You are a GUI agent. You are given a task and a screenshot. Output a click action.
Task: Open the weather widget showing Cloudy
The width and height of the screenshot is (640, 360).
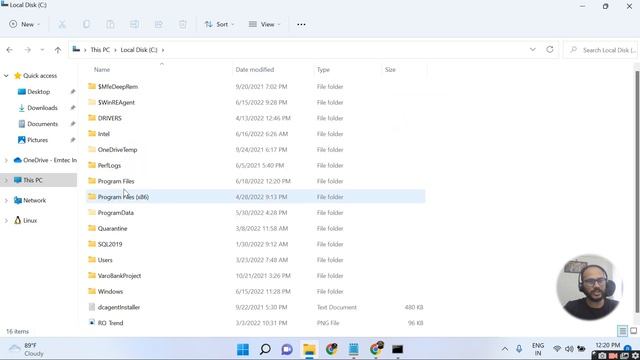click(x=27, y=349)
